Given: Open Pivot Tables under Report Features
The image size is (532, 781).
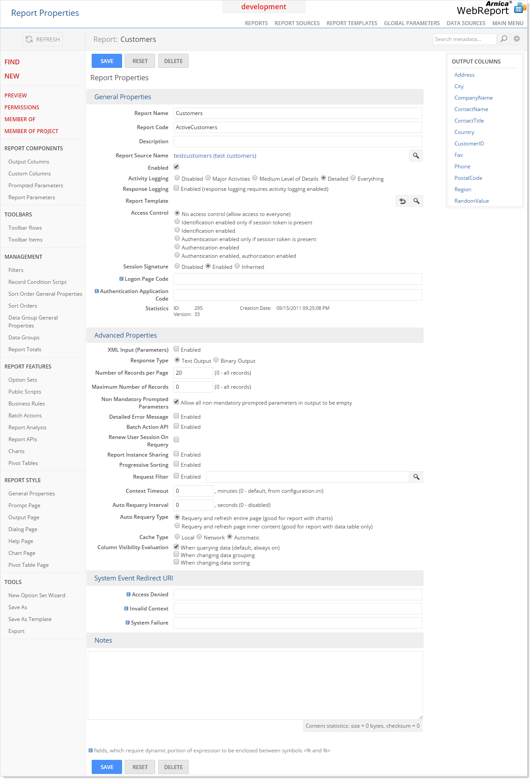Looking at the screenshot, I should (x=23, y=463).
